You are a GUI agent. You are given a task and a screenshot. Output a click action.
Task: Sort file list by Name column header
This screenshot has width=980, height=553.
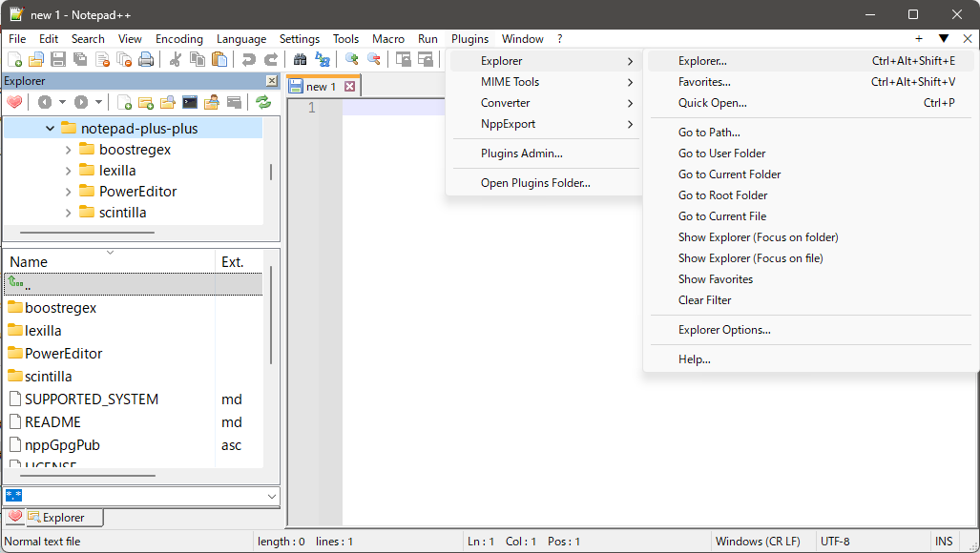pos(110,261)
